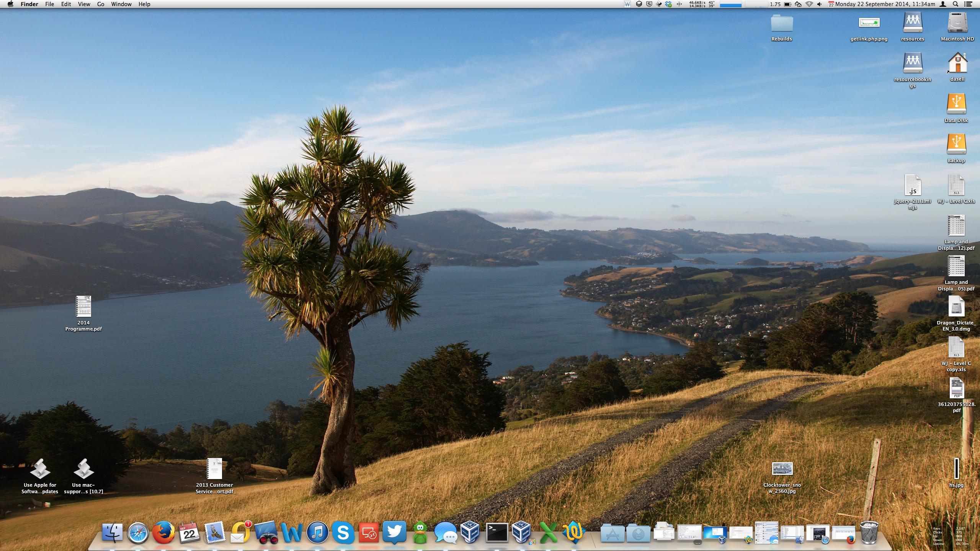The image size is (980, 551).
Task: Click Dropbox status icon in menu bar
Action: pyautogui.click(x=668, y=4)
